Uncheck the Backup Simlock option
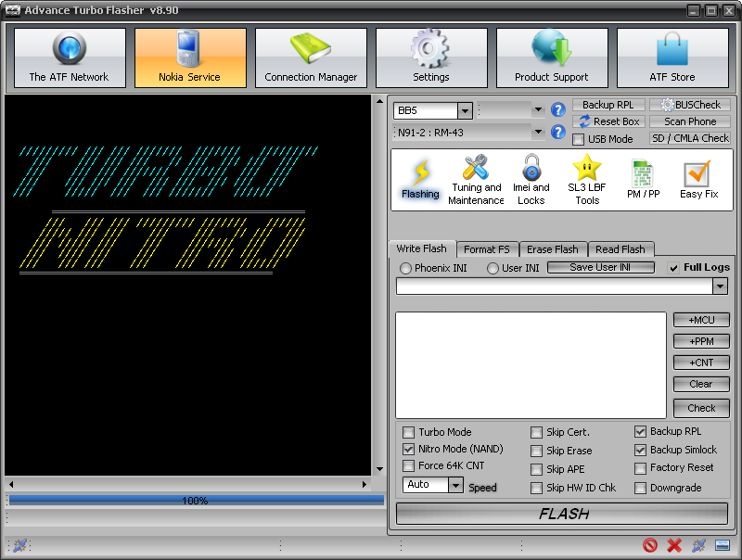The width and height of the screenshot is (742, 560). pyautogui.click(x=640, y=450)
